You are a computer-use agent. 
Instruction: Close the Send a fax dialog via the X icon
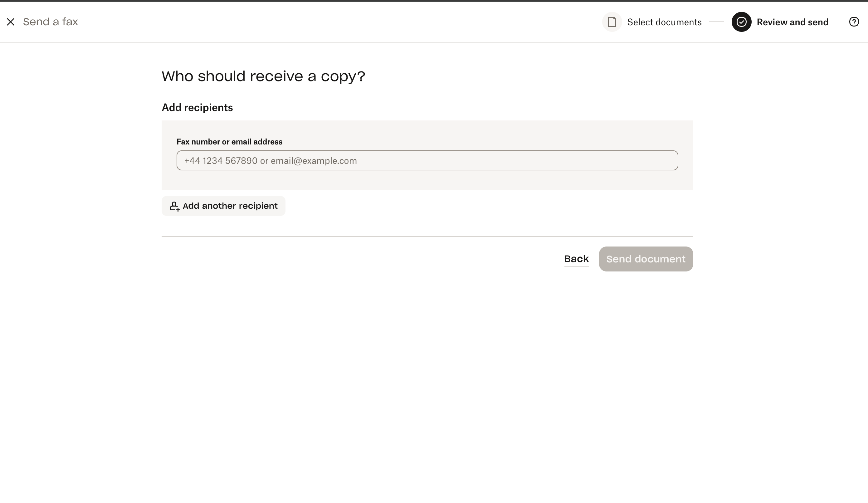(11, 22)
